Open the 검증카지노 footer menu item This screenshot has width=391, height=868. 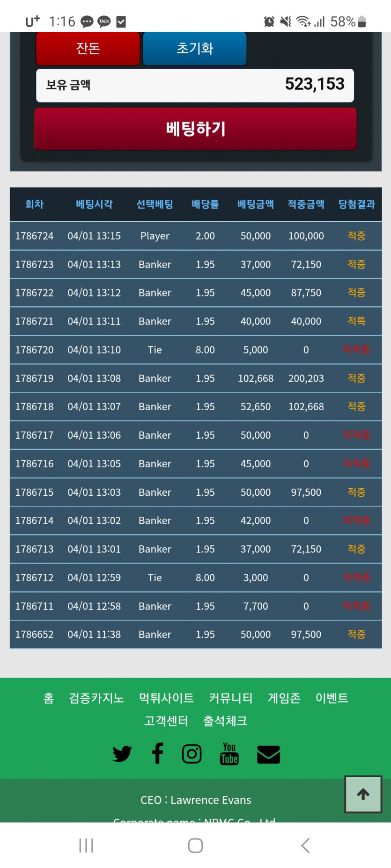[96, 698]
